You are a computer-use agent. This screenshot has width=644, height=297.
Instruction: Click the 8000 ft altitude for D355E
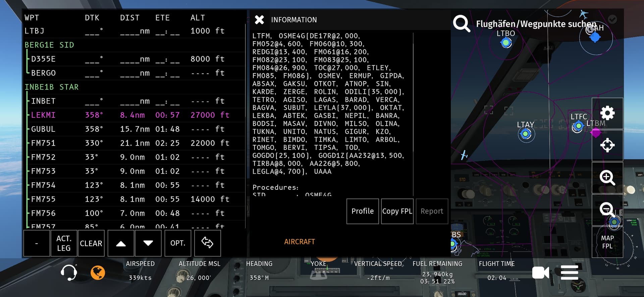[207, 59]
